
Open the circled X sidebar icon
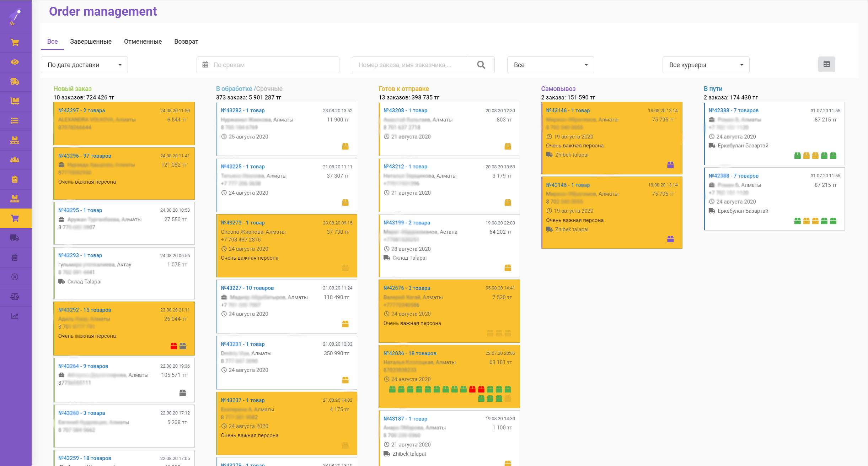[15, 277]
